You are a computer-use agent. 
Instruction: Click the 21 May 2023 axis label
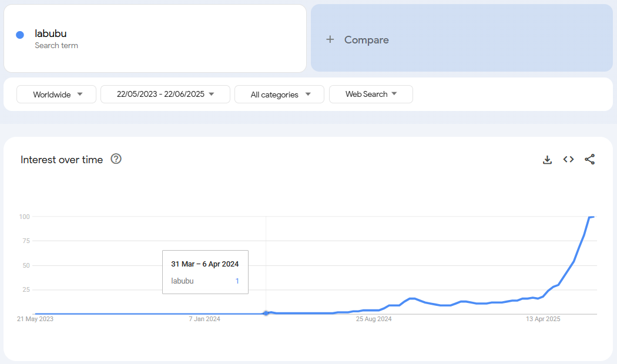pyautogui.click(x=35, y=319)
